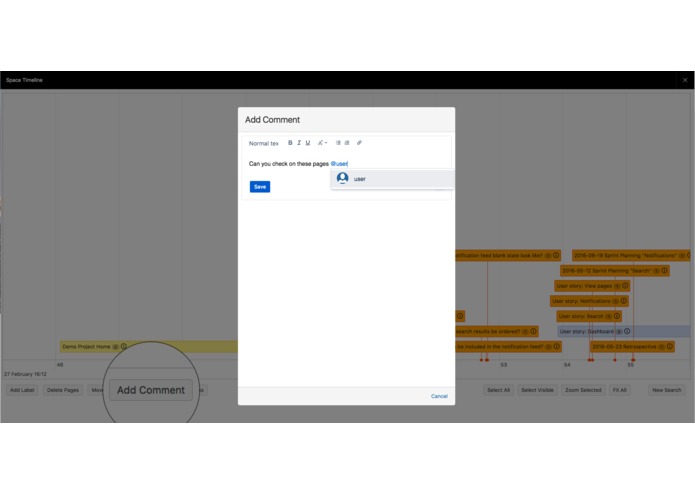Open info icon for Sprint Planning "Search"
Image resolution: width=695 pixels, height=494 pixels.
tap(664, 270)
